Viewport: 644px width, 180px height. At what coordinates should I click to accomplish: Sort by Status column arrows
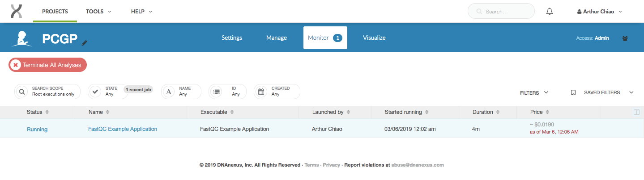[x=47, y=112]
